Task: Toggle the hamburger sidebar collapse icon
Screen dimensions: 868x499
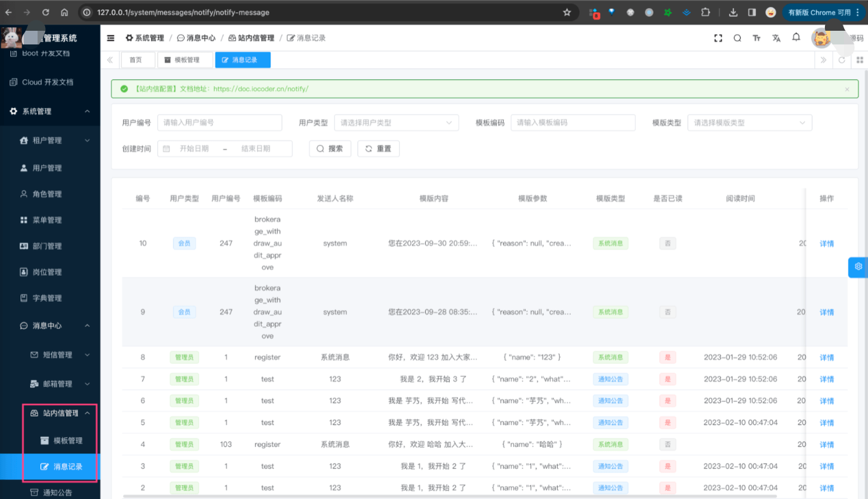Action: tap(111, 38)
